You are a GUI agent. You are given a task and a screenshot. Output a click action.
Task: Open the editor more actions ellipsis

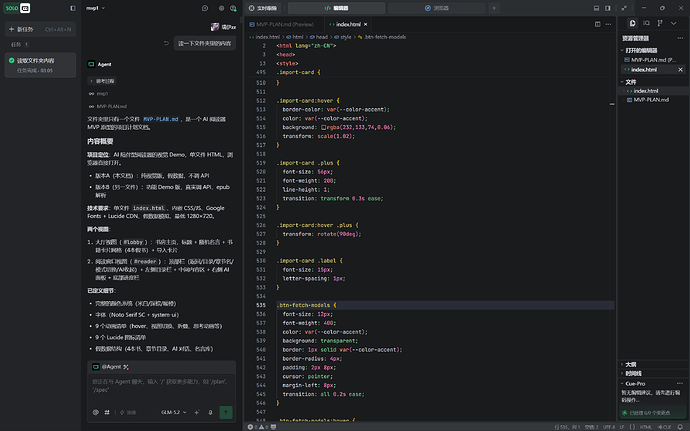click(x=608, y=24)
